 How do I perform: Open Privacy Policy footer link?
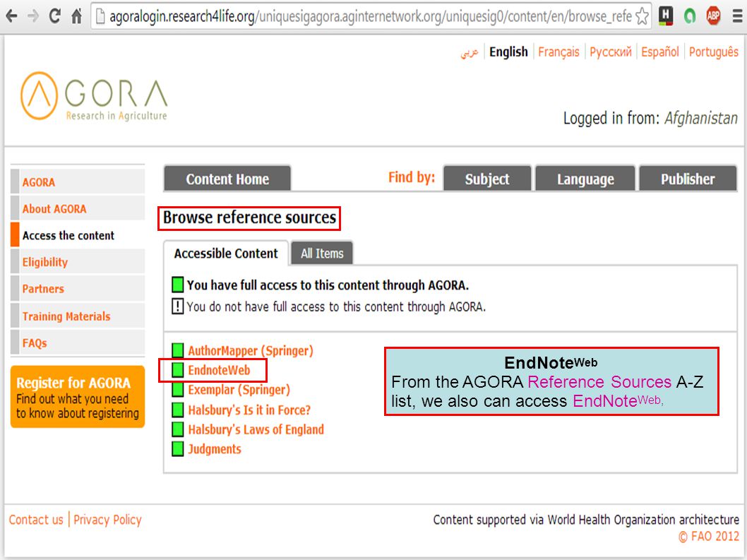click(x=107, y=520)
